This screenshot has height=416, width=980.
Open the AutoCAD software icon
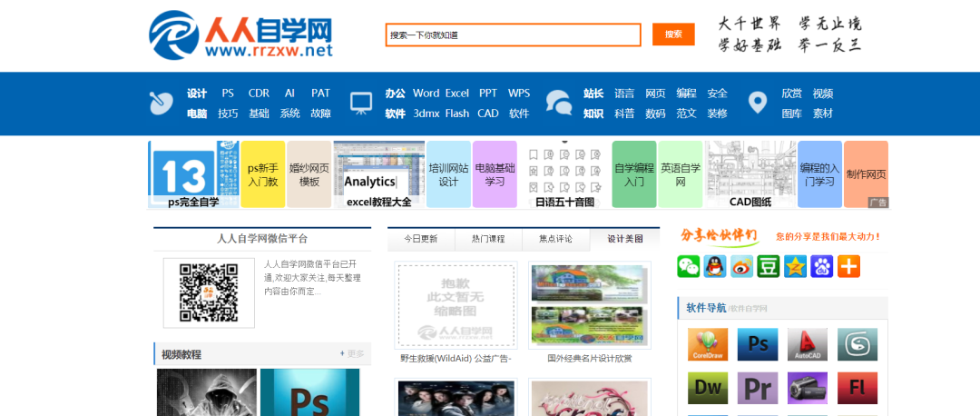pos(808,344)
